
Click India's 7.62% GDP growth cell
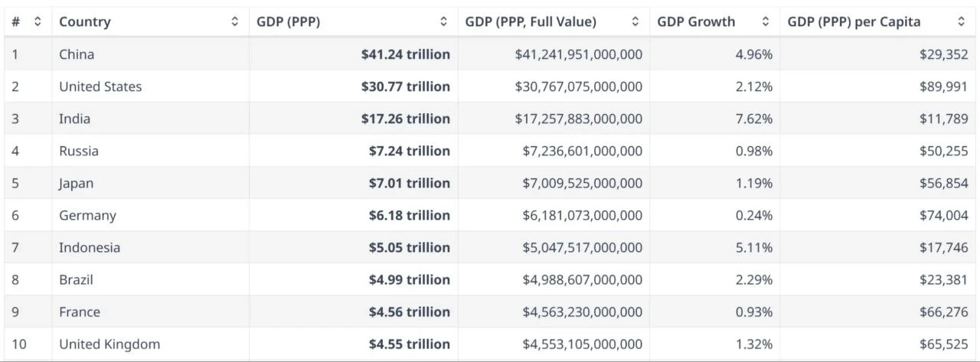753,119
